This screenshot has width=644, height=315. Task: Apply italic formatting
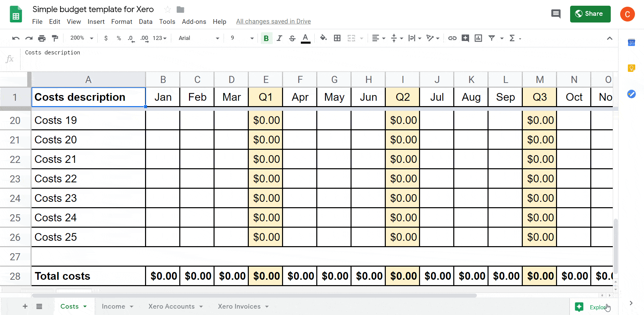pyautogui.click(x=279, y=38)
